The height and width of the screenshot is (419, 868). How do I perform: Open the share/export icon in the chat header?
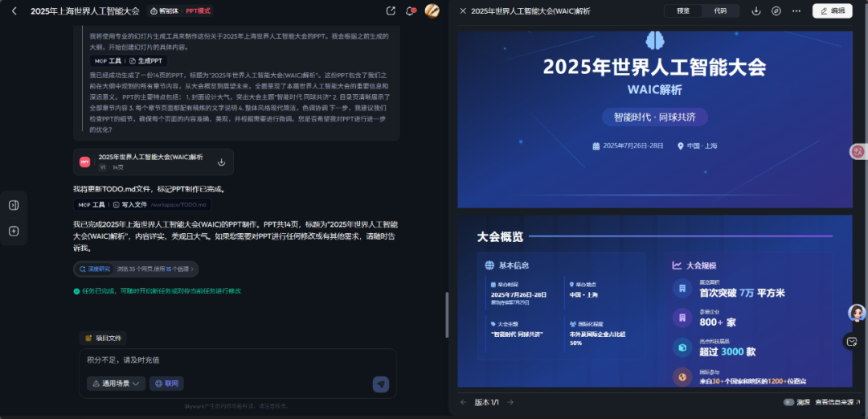coord(391,11)
